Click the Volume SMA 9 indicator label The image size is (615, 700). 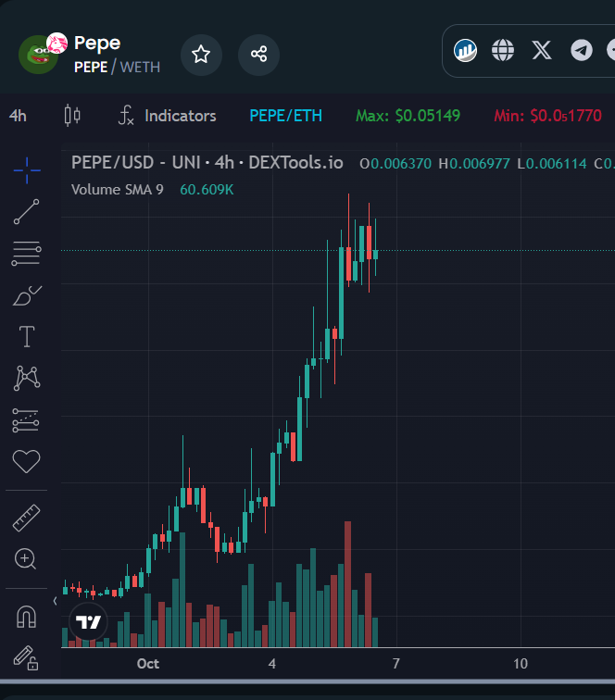(x=118, y=190)
